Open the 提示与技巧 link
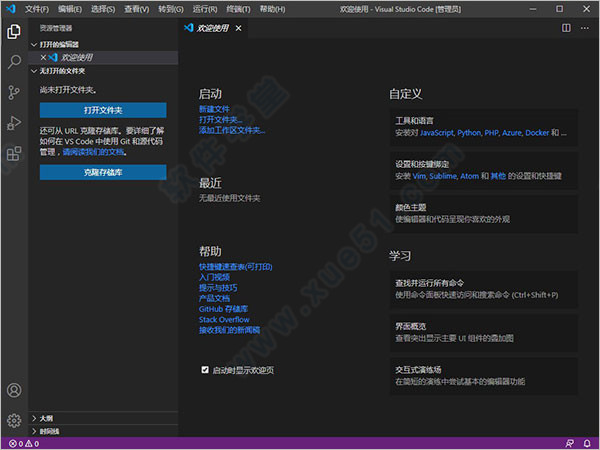This screenshot has height=450, width=600. click(218, 288)
